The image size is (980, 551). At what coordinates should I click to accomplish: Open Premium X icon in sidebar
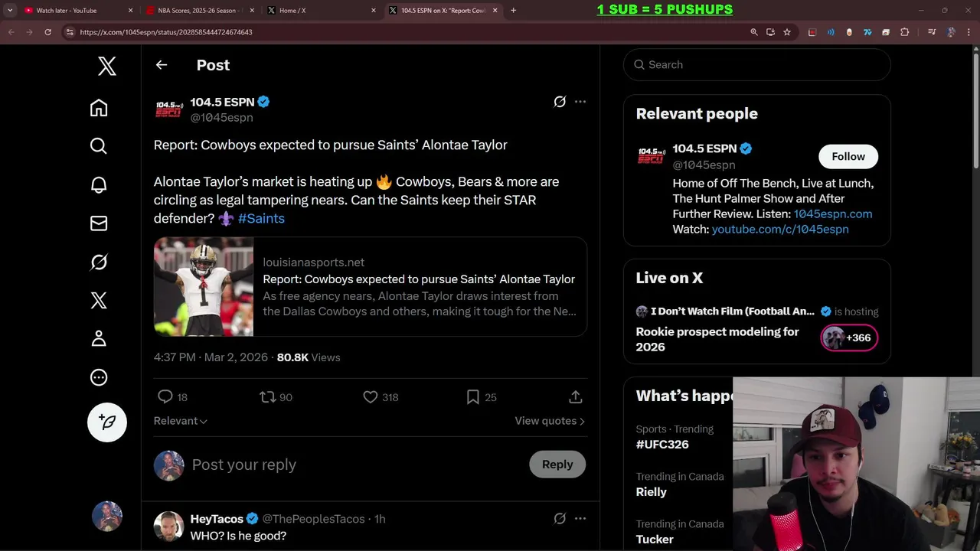pyautogui.click(x=99, y=300)
